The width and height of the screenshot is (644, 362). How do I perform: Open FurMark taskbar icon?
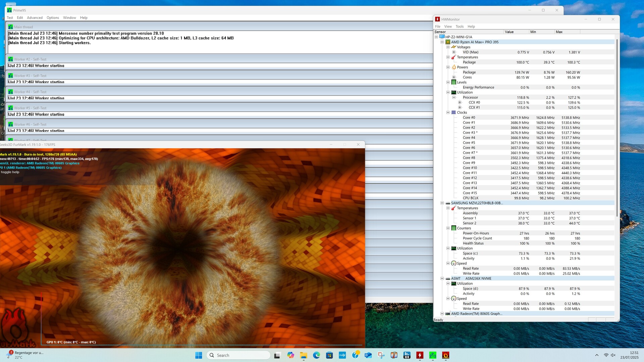click(445, 355)
